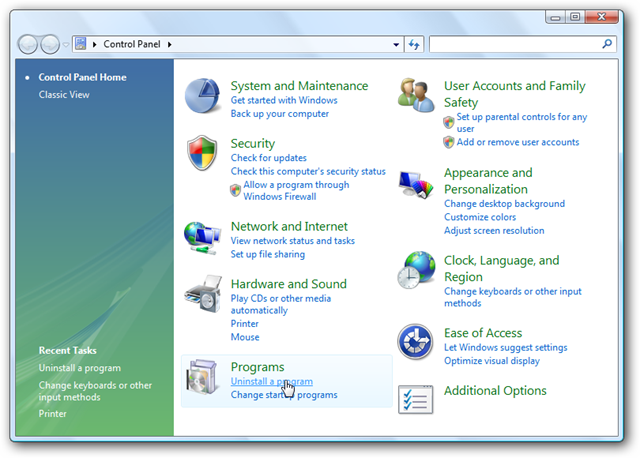Click the Security shield icon

tap(203, 154)
